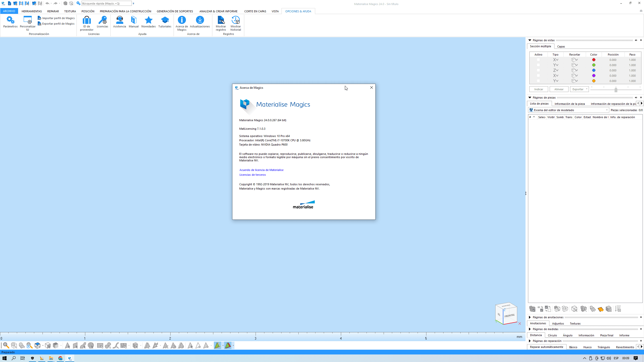Click the Licencias key icon
This screenshot has height=362, width=644.
point(102,20)
